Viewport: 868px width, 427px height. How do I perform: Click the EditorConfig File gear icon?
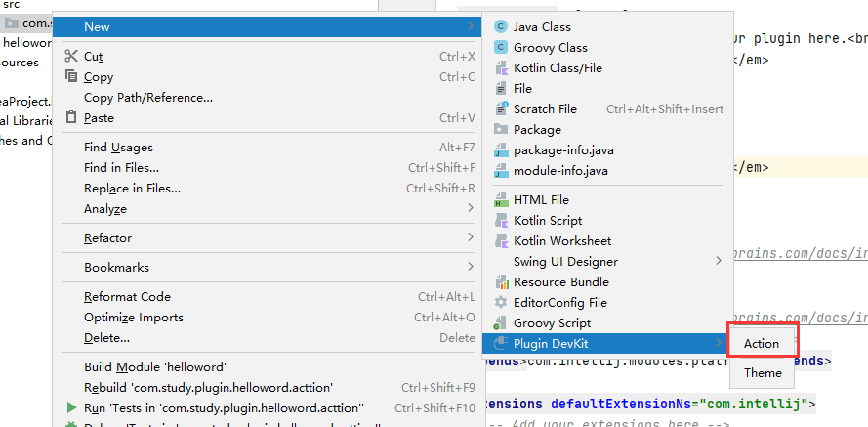coord(501,302)
